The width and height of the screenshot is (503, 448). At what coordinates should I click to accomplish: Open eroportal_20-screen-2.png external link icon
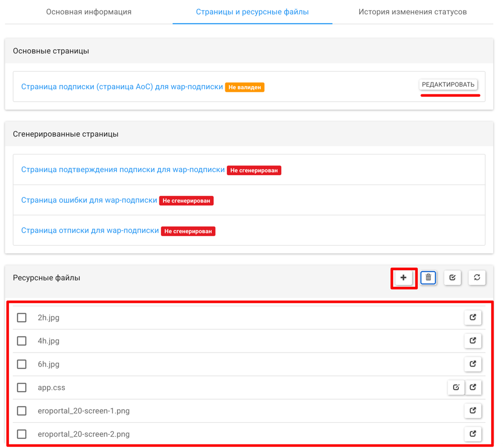pos(472,434)
